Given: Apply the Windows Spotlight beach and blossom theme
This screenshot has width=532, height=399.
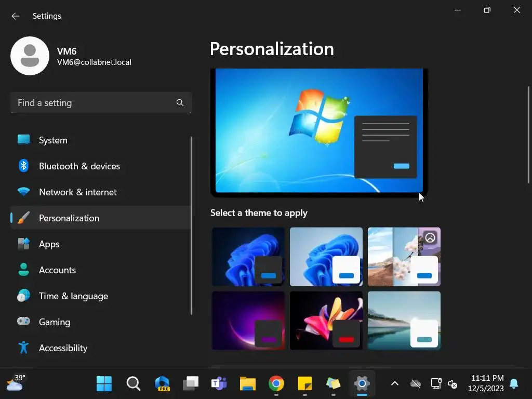Looking at the screenshot, I should tap(404, 257).
